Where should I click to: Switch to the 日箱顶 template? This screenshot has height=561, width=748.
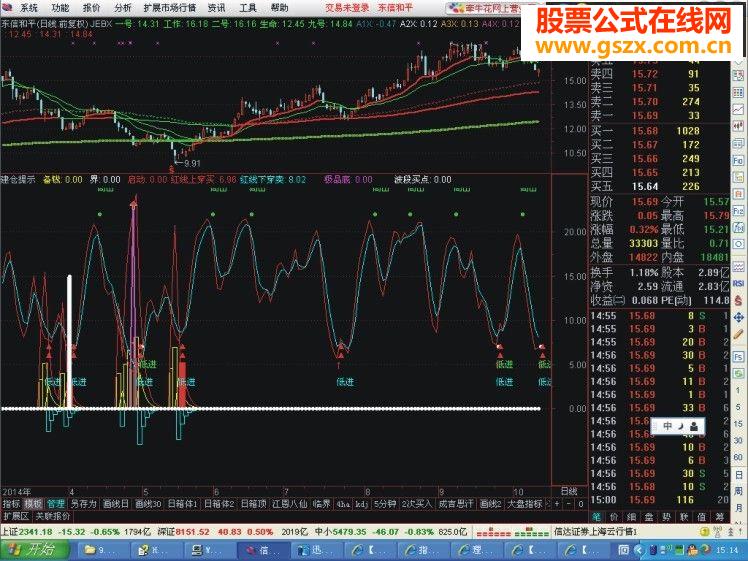[253, 504]
